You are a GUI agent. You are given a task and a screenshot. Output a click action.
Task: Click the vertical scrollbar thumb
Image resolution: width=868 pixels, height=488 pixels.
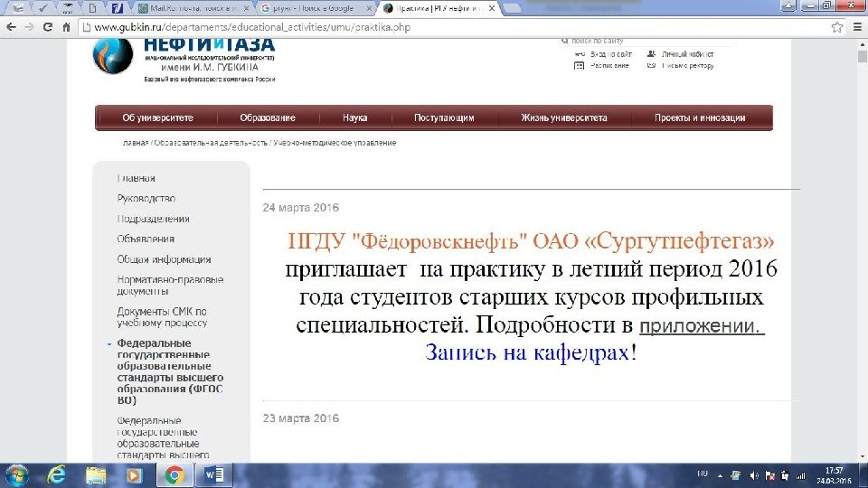(862, 56)
